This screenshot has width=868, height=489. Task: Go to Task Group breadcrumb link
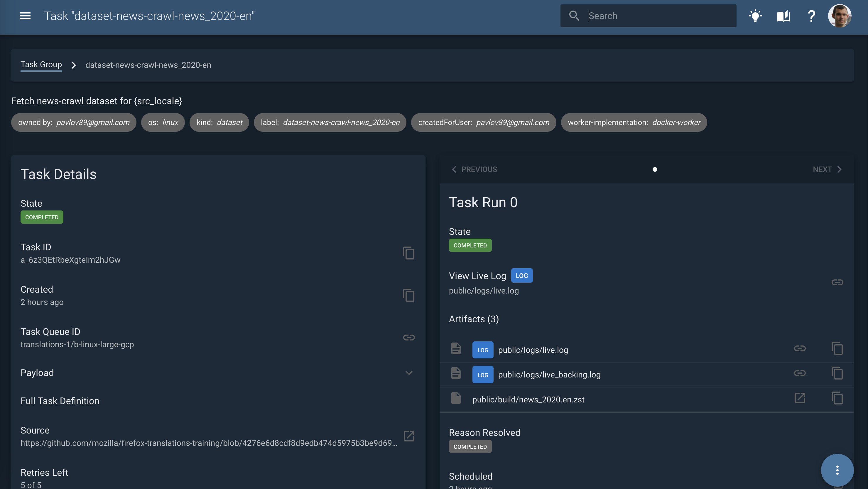point(41,65)
